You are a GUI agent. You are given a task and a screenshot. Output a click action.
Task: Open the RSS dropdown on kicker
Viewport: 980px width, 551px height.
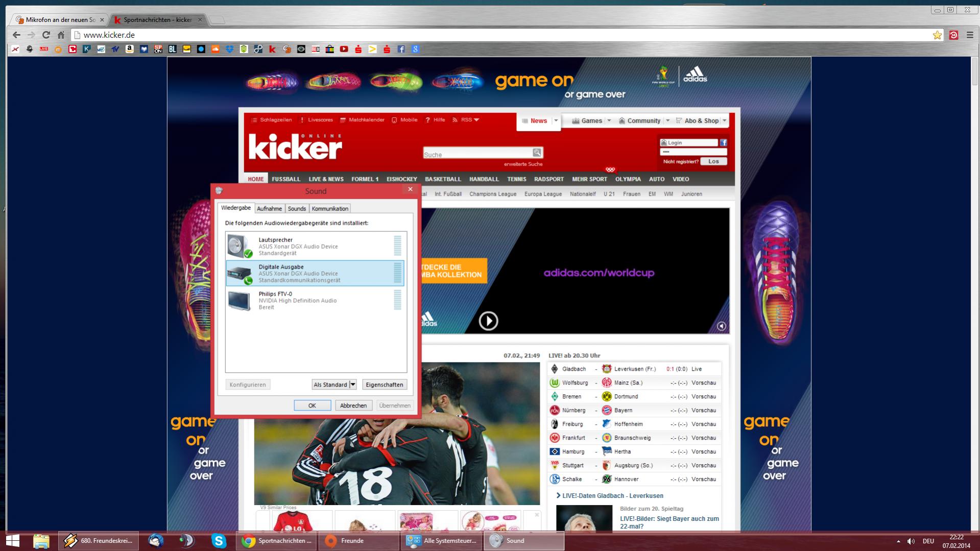pyautogui.click(x=466, y=120)
